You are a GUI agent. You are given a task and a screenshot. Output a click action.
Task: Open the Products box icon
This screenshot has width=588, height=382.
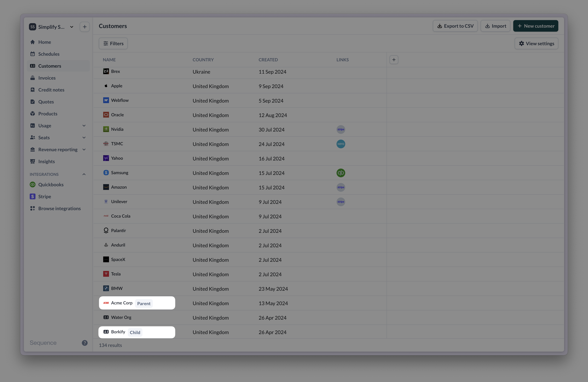point(33,114)
